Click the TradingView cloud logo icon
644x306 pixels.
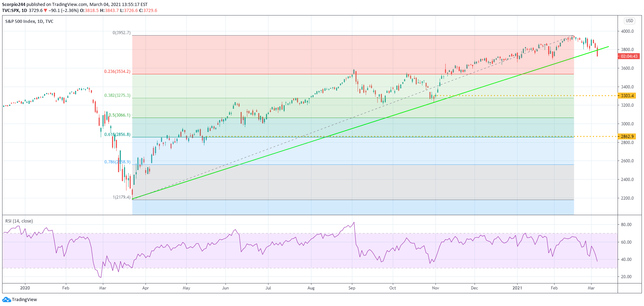[6, 300]
